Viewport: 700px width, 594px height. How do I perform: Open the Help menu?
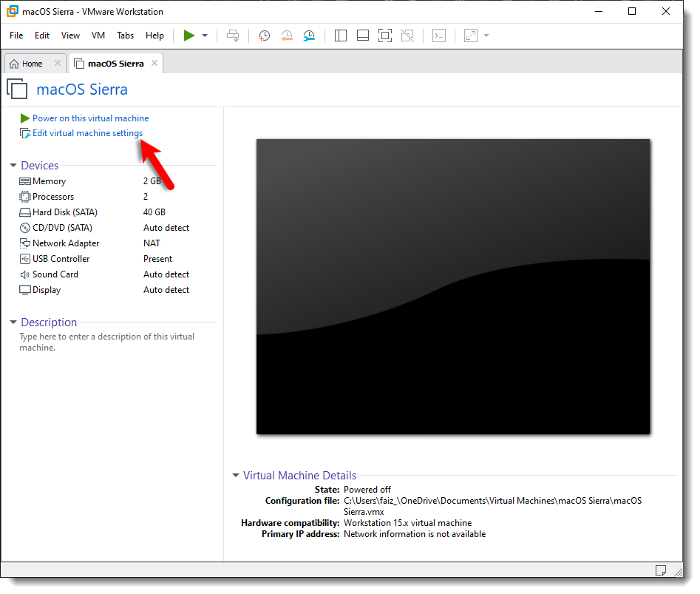pyautogui.click(x=154, y=36)
